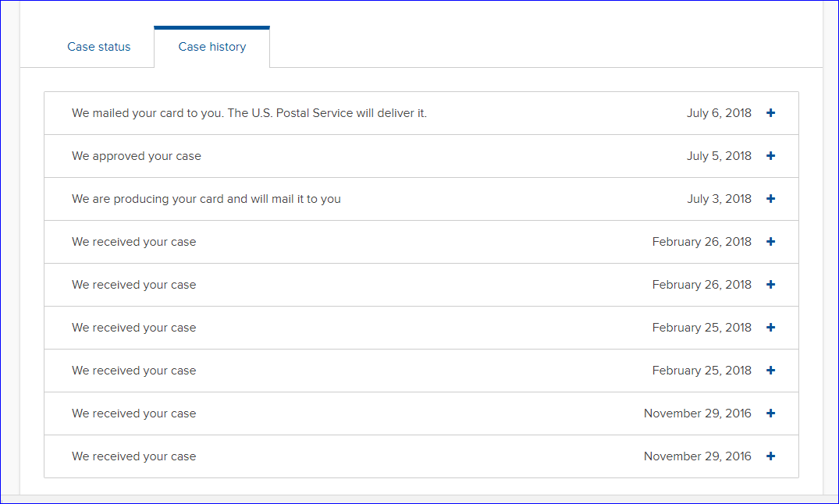839x504 pixels.
Task: Click the 'July 5, 2018' date
Action: click(719, 156)
